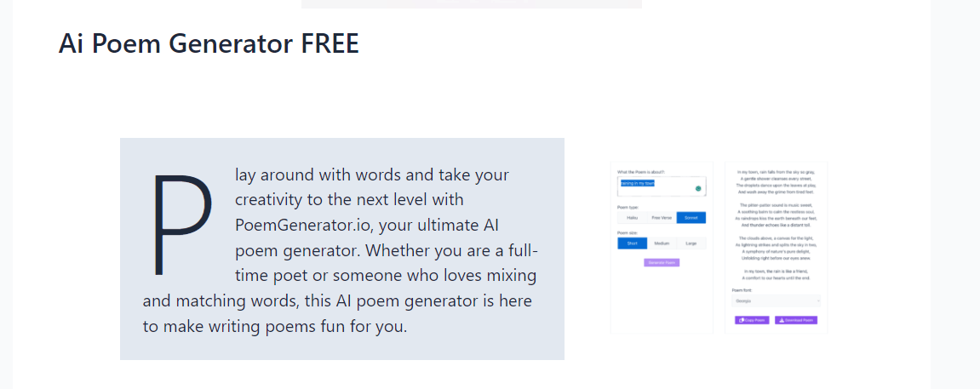Click the Poem font dropdown arrow

(x=817, y=301)
